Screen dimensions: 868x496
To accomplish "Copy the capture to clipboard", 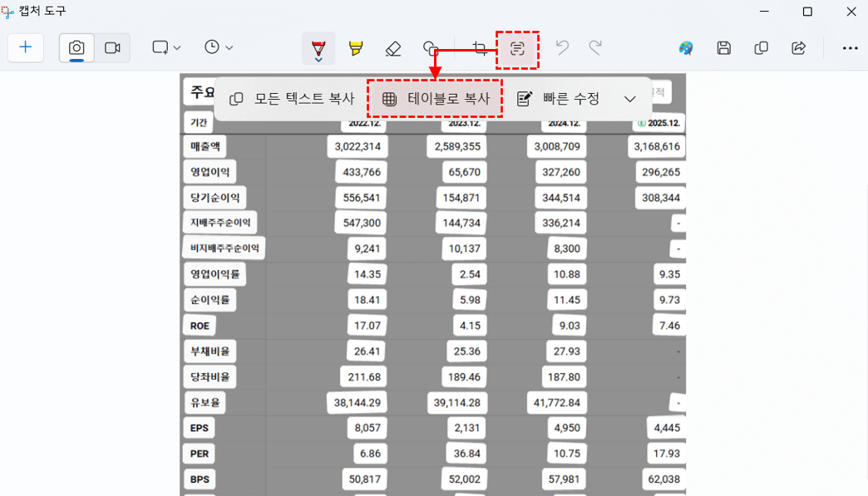I will pos(761,47).
